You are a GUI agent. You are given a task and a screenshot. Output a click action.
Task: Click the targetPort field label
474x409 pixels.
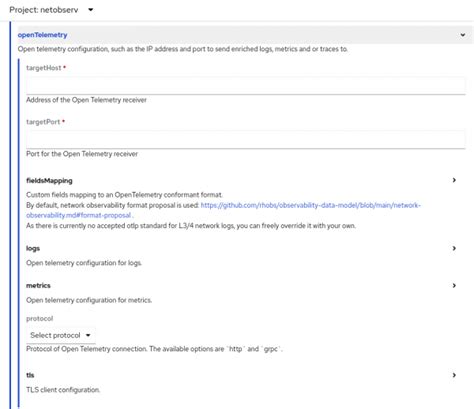coord(43,122)
